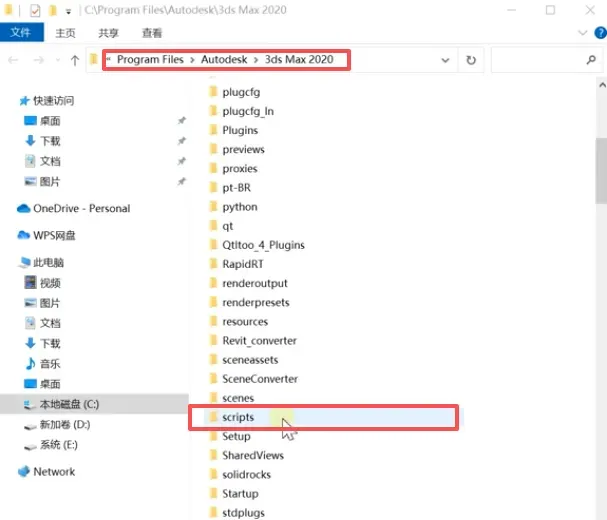Refresh the current folder view

pyautogui.click(x=471, y=60)
